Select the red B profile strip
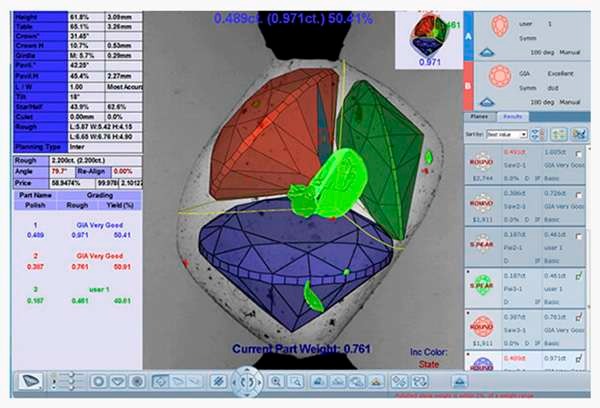Viewport: 600px width, 408px height. click(x=469, y=86)
